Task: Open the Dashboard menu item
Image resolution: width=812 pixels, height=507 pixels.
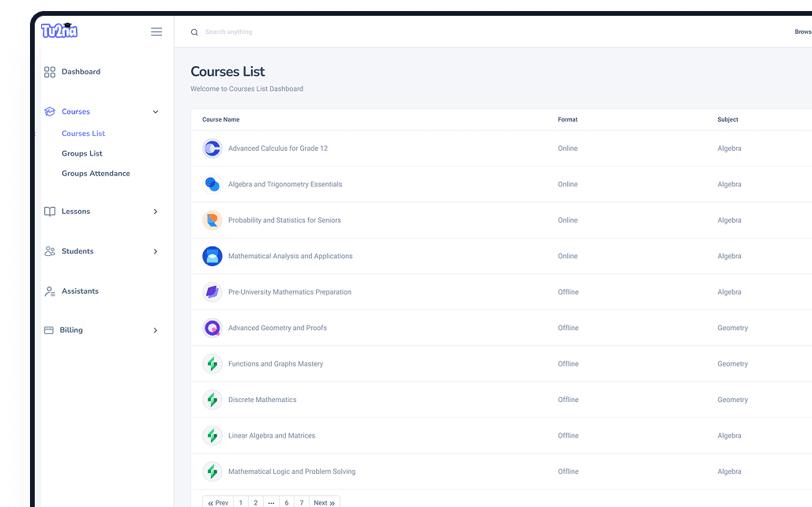Action: point(81,72)
